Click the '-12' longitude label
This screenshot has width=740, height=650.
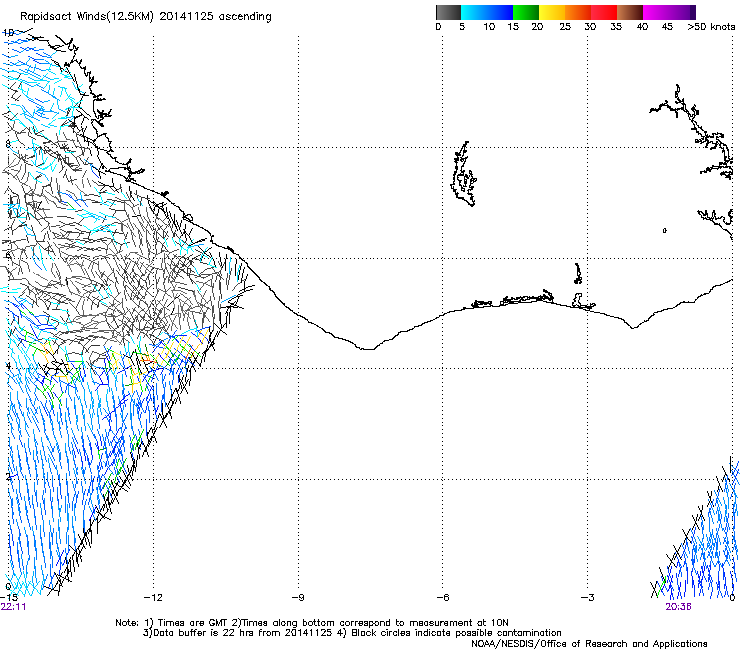pyautogui.click(x=153, y=598)
